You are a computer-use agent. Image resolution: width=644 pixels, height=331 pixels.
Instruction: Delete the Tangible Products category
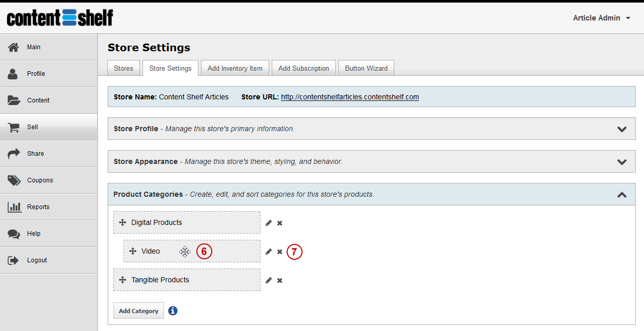point(280,280)
